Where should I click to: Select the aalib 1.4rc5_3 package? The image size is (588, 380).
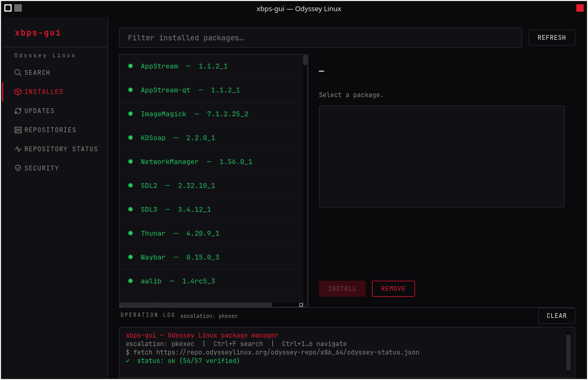click(x=211, y=281)
